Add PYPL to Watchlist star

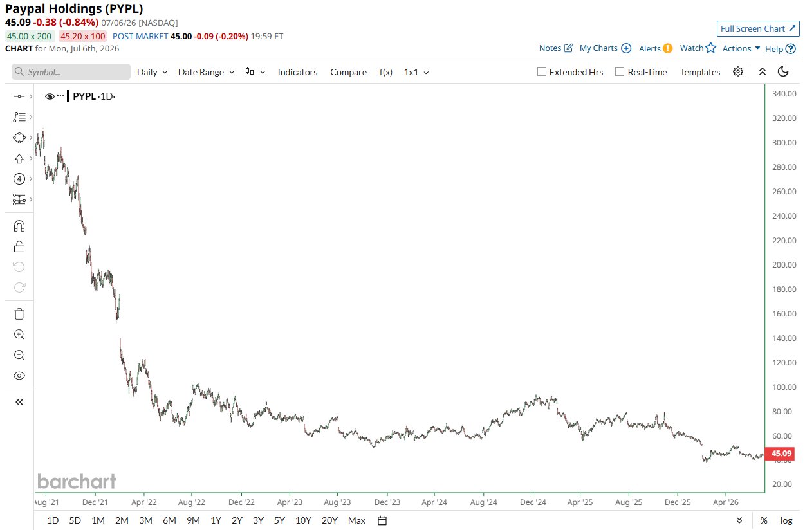pos(698,48)
